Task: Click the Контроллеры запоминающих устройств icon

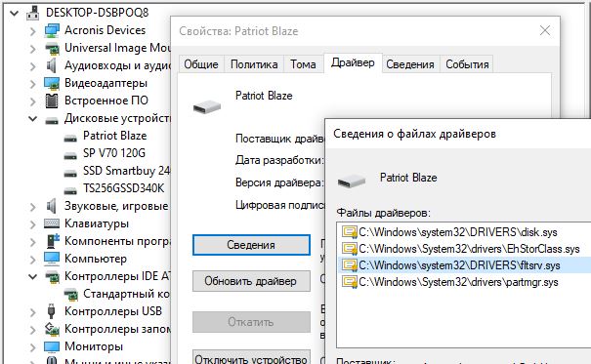Action: coord(52,329)
